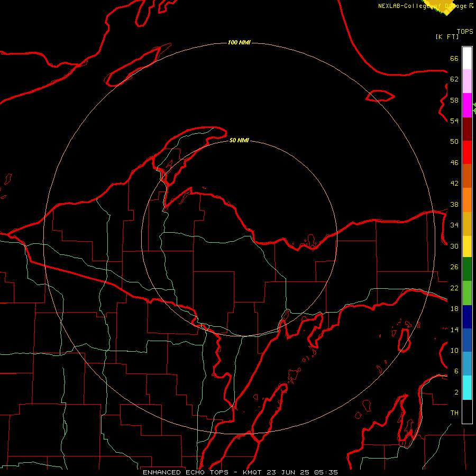Click the "ENHANCED ECHO TOPS" footer caption

(186, 472)
